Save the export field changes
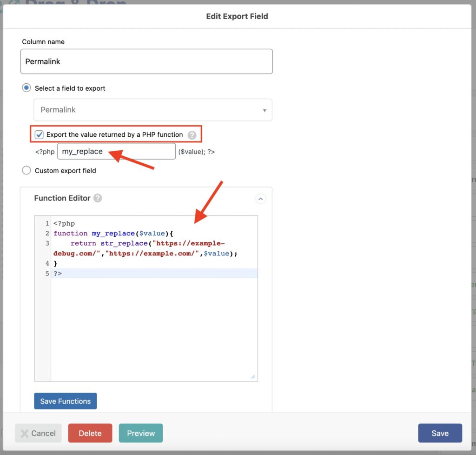This screenshot has height=455, width=476. [x=440, y=433]
